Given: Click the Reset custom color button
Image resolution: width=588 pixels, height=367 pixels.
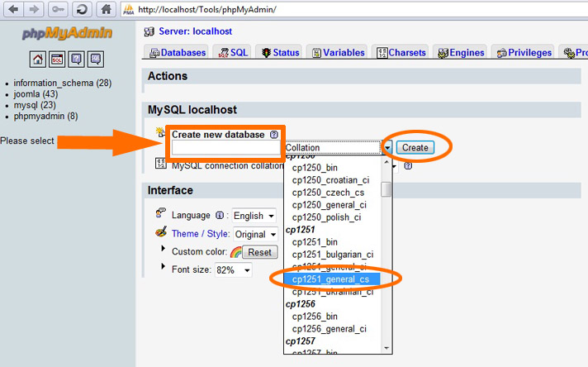Looking at the screenshot, I should (x=259, y=252).
